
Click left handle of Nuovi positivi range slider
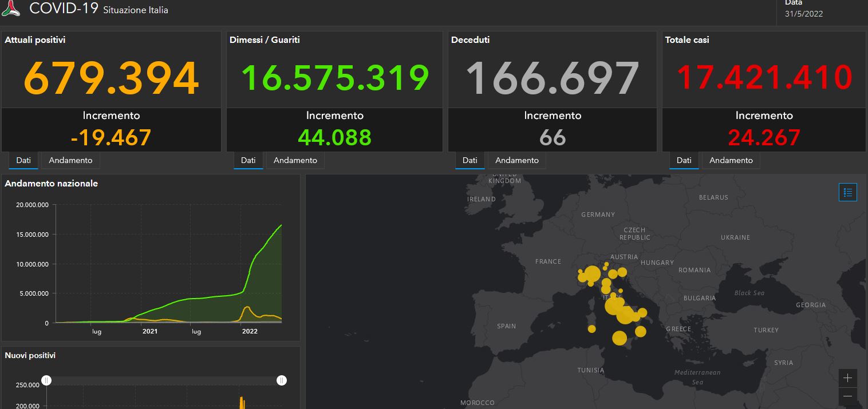[47, 380]
